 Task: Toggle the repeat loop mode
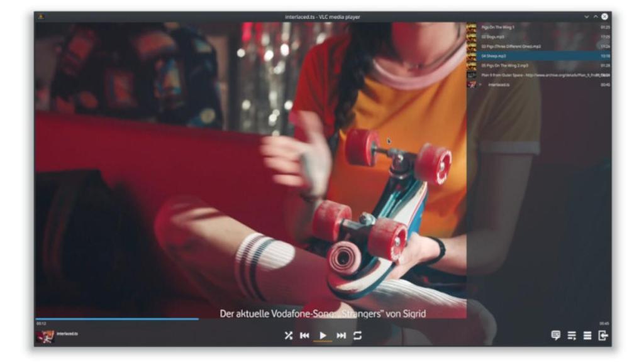[x=358, y=336]
